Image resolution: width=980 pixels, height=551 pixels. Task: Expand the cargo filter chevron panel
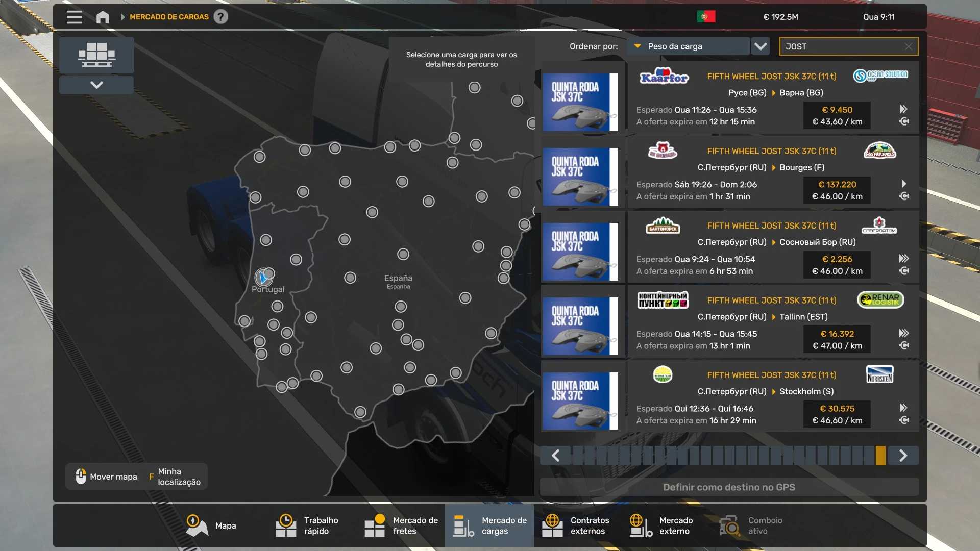click(96, 85)
